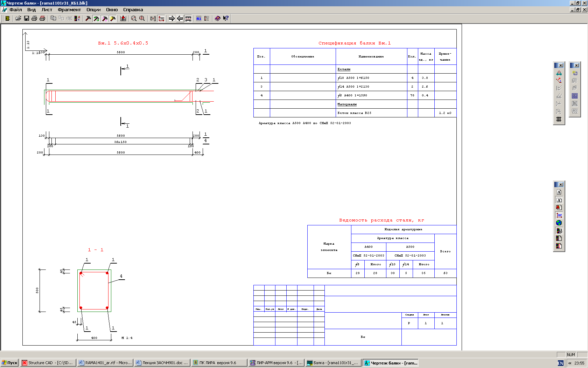Image resolution: width=588 pixels, height=368 pixels.
Task: Save drawing with the floppy disk icon
Action: click(26, 19)
